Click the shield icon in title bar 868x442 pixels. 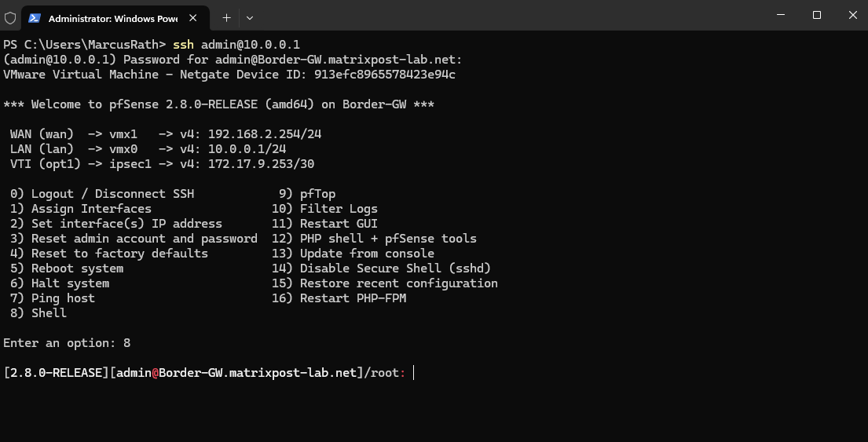[10, 18]
